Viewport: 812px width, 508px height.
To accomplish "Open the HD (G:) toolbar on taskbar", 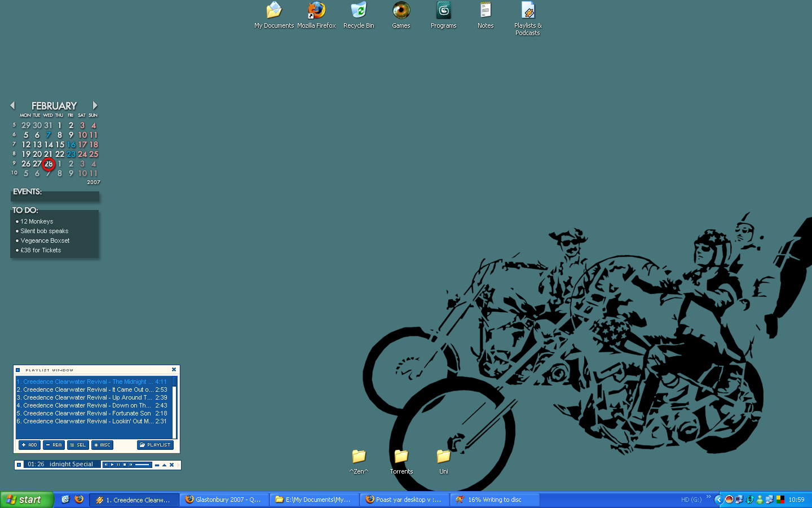I will tap(691, 500).
